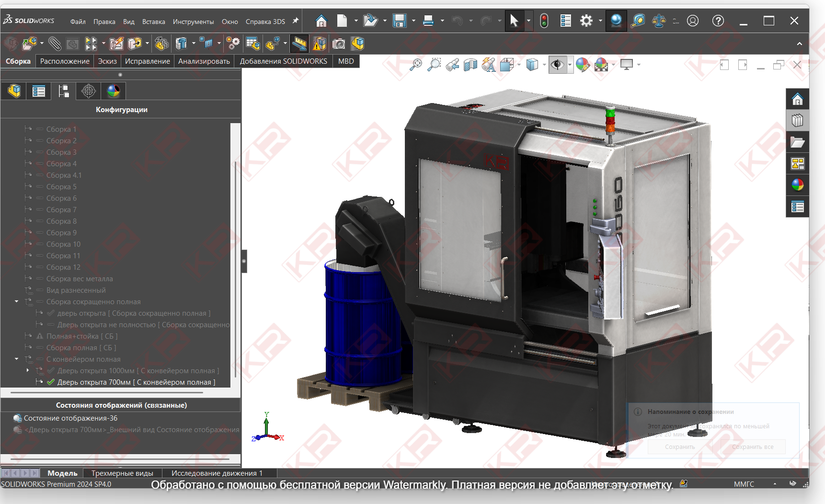Click the Smart Fasteners icon
This screenshot has height=504, width=825.
116,44
